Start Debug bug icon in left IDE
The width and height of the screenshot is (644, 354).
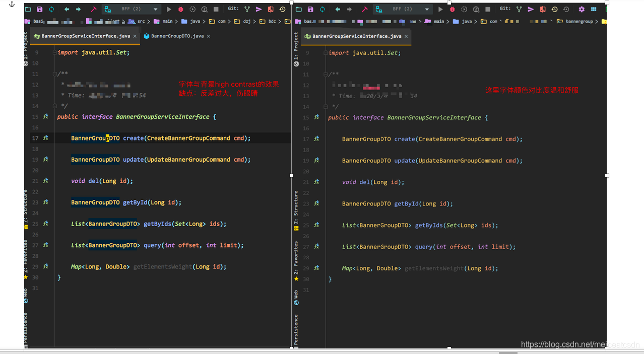pyautogui.click(x=181, y=9)
